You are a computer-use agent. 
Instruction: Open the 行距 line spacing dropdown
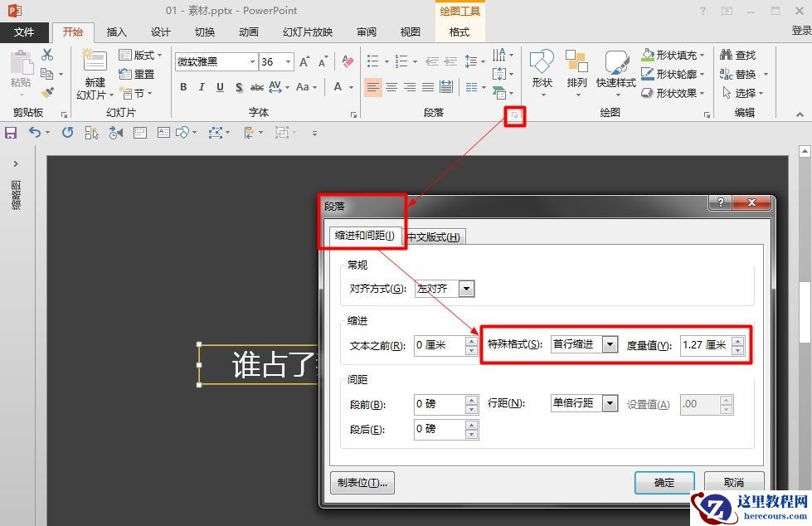pyautogui.click(x=610, y=403)
